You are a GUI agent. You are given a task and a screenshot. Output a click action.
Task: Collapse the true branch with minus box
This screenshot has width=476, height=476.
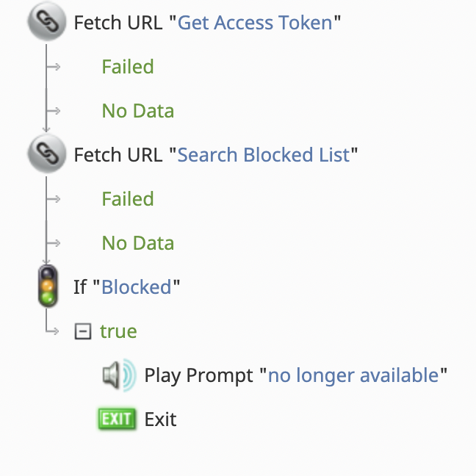coord(83,331)
